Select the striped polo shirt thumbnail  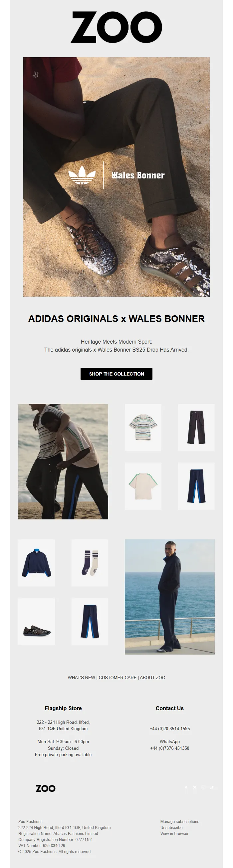[x=143, y=427]
